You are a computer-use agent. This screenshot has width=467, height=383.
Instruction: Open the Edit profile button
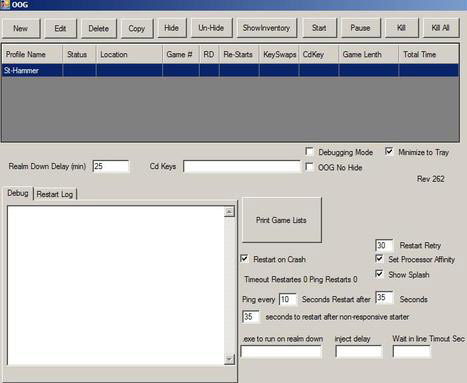[60, 28]
